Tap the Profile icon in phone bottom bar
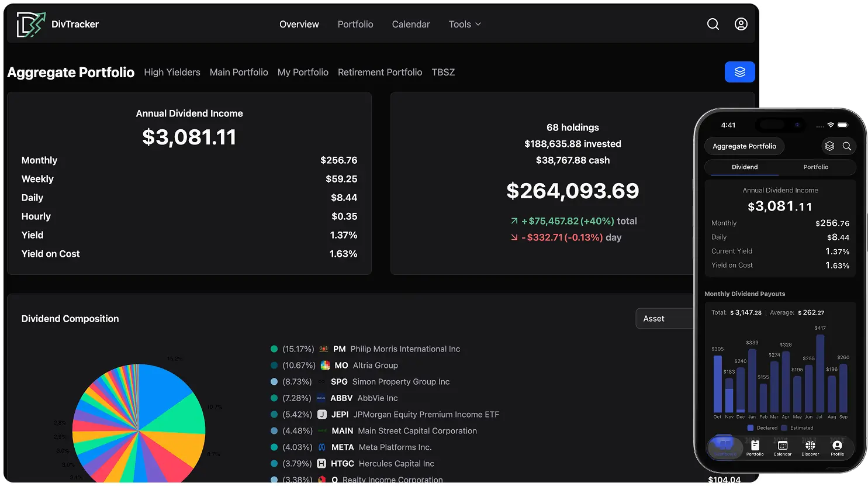This screenshot has height=486, width=868. coord(837,448)
